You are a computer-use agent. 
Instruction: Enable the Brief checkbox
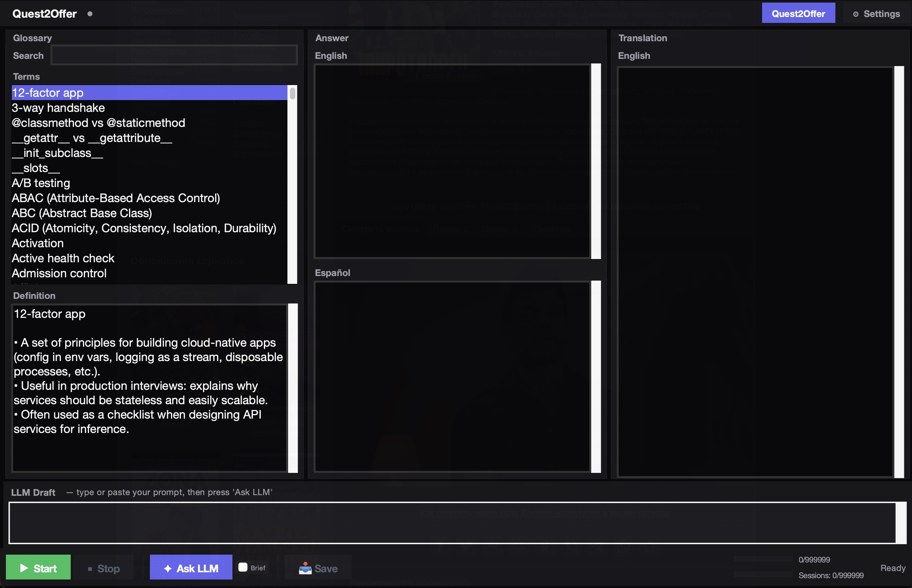click(x=243, y=567)
